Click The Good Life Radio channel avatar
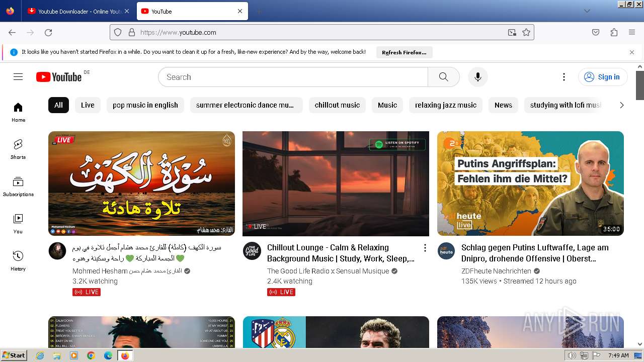Viewport: 644px width, 362px height. pos(252,251)
